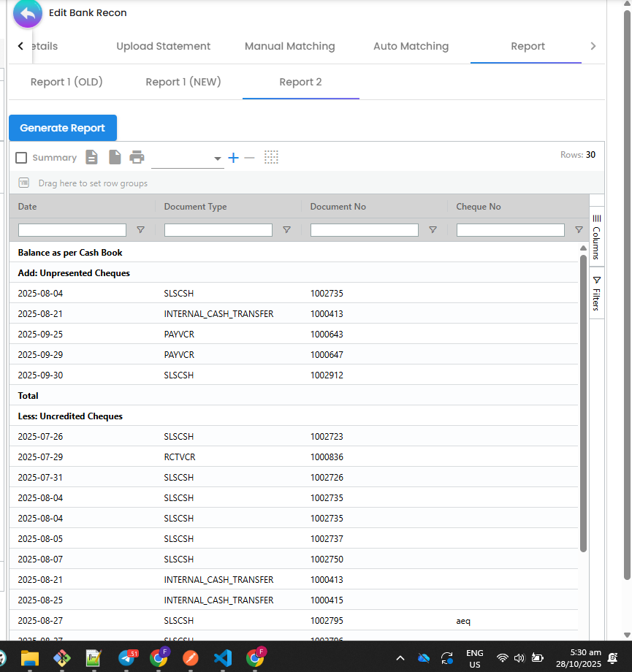This screenshot has height=672, width=632.
Task: Click the minus icon in the toolbar
Action: [250, 157]
